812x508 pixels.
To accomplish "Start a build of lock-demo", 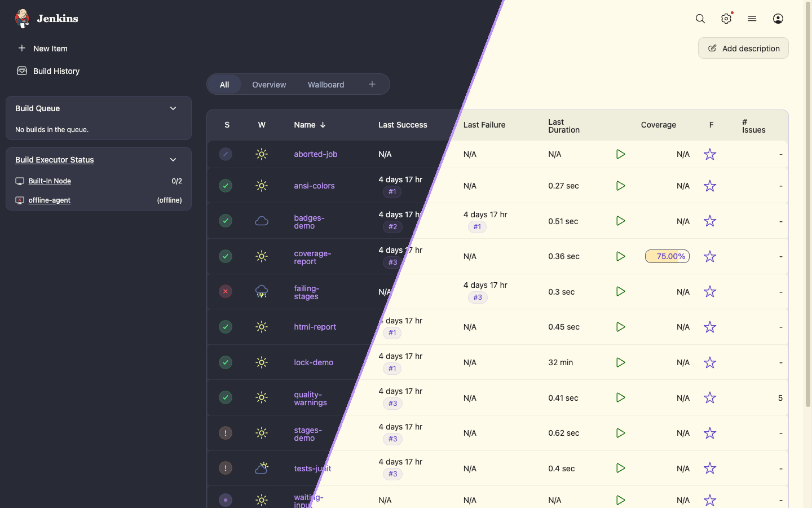I will (x=620, y=362).
